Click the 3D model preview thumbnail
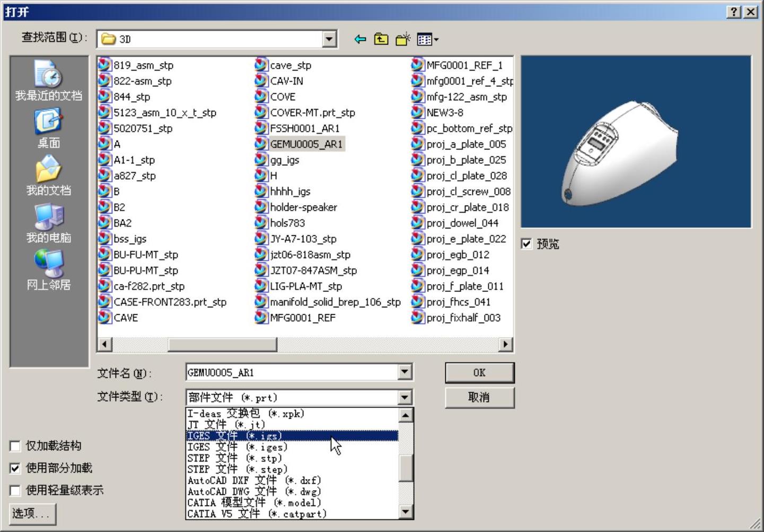The image size is (764, 532). coord(636,142)
